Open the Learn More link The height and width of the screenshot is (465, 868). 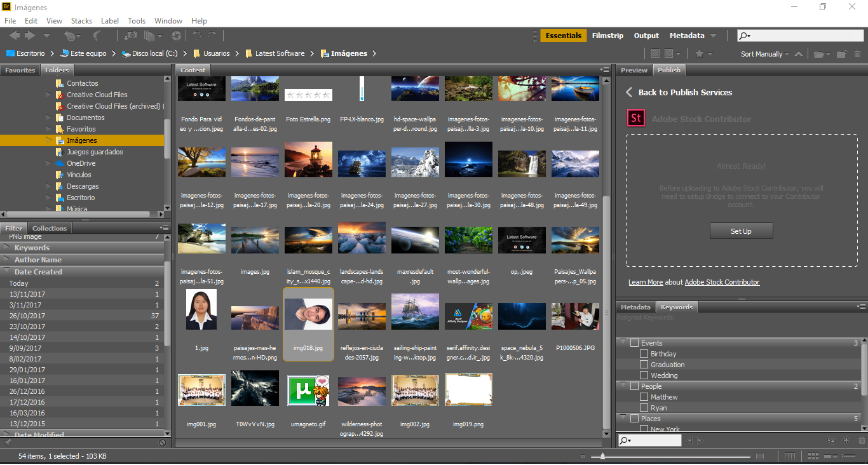pyautogui.click(x=646, y=282)
